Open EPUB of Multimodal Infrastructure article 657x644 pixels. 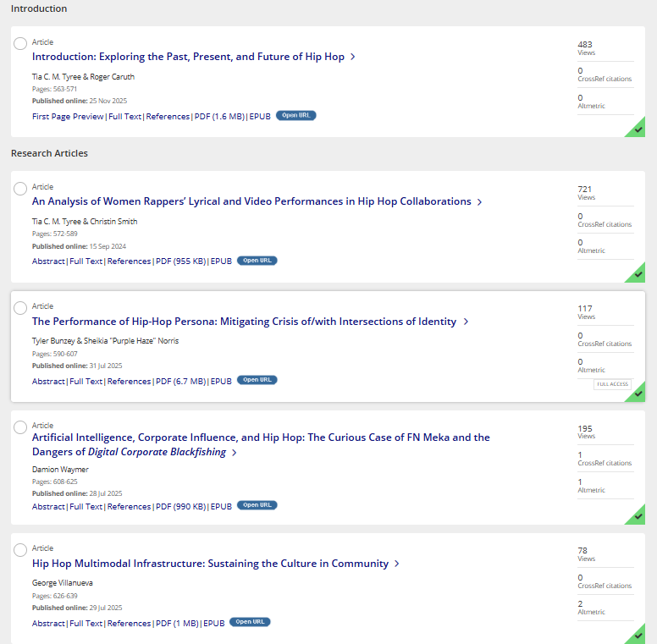(x=214, y=624)
